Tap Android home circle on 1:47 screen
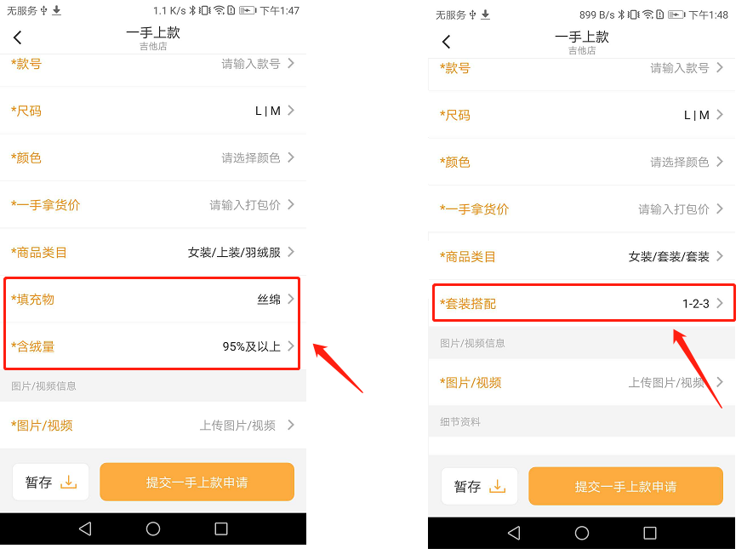Image resolution: width=753 pixels, height=560 pixels. (x=153, y=529)
